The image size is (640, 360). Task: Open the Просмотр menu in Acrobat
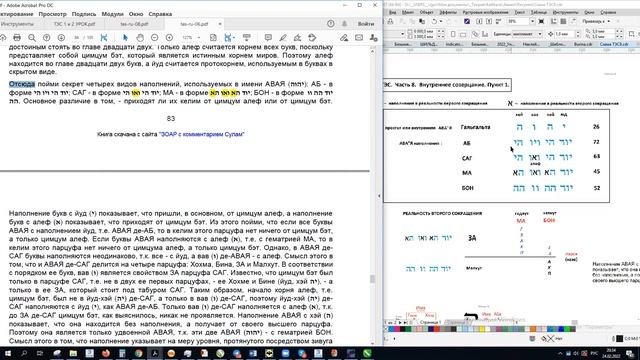point(52,14)
